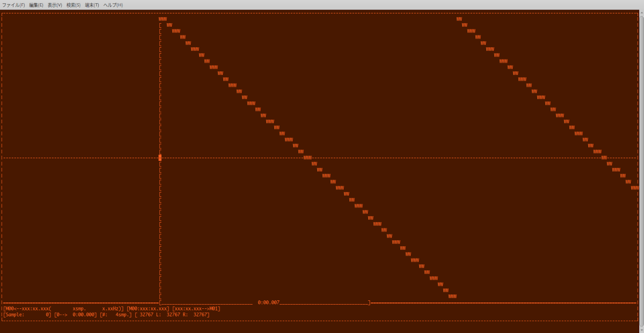Image resolution: width=644 pixels, height=333 pixels.
Task: Click the topmost WWW at the waveform start
Action: click(x=163, y=19)
